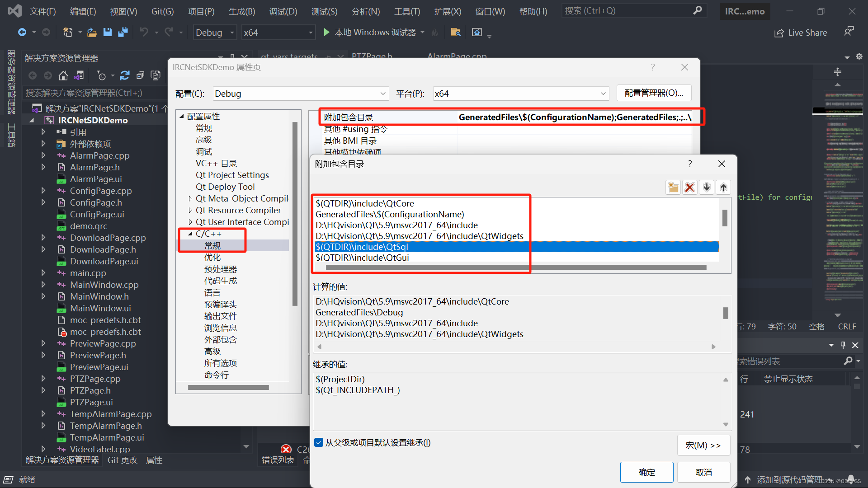The image size is (868, 488).
Task: Collapse the 配置属性 root node
Action: tap(182, 116)
